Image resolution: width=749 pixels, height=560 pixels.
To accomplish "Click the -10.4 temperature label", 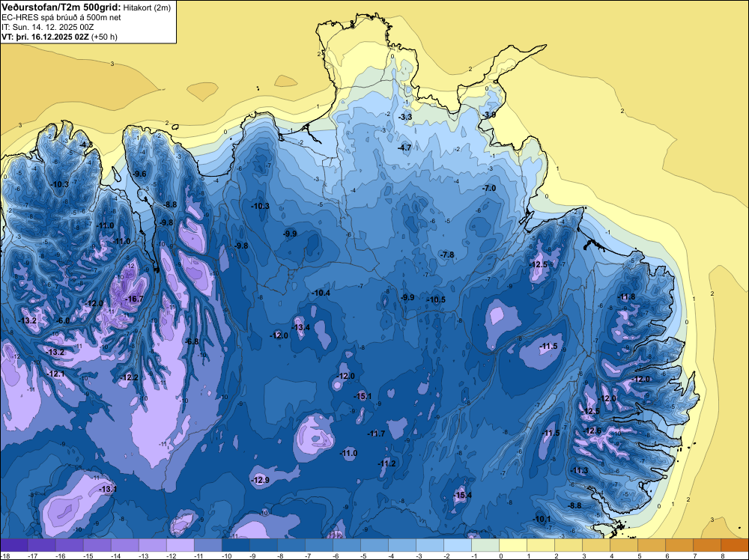I will 321,293.
